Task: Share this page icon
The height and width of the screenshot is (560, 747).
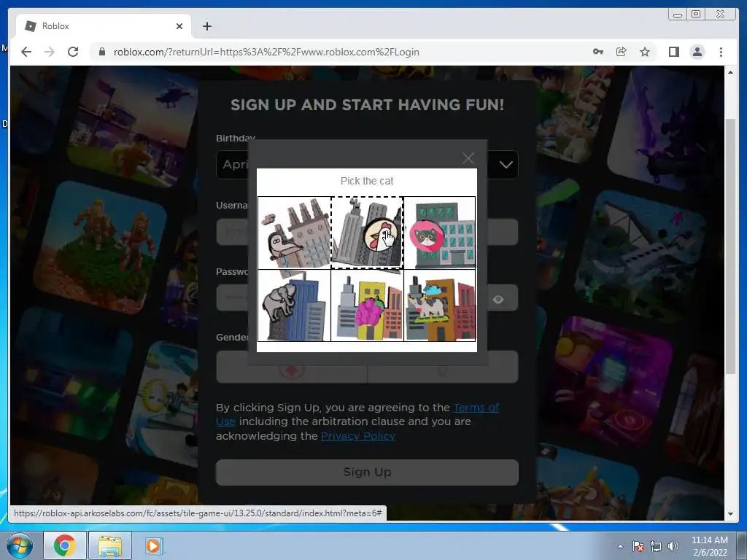Action: pos(622,52)
